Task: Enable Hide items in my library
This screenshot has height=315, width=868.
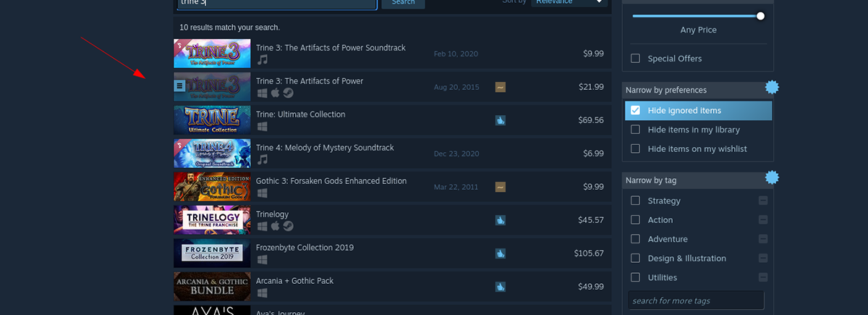Action: click(x=635, y=130)
